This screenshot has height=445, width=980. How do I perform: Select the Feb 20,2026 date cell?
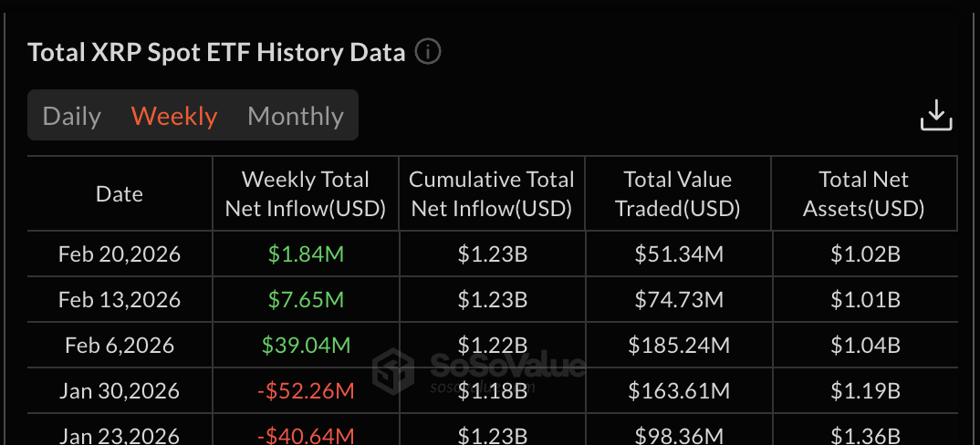pyautogui.click(x=120, y=254)
